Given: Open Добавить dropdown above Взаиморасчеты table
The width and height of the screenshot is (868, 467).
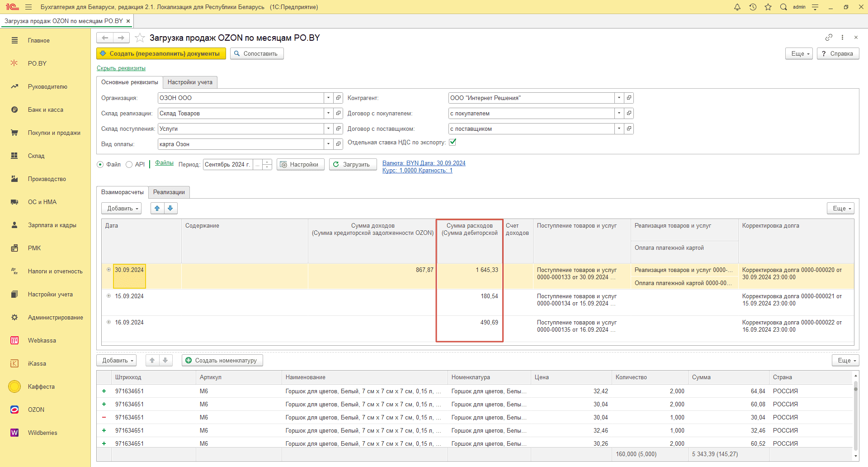Looking at the screenshot, I should [x=122, y=208].
